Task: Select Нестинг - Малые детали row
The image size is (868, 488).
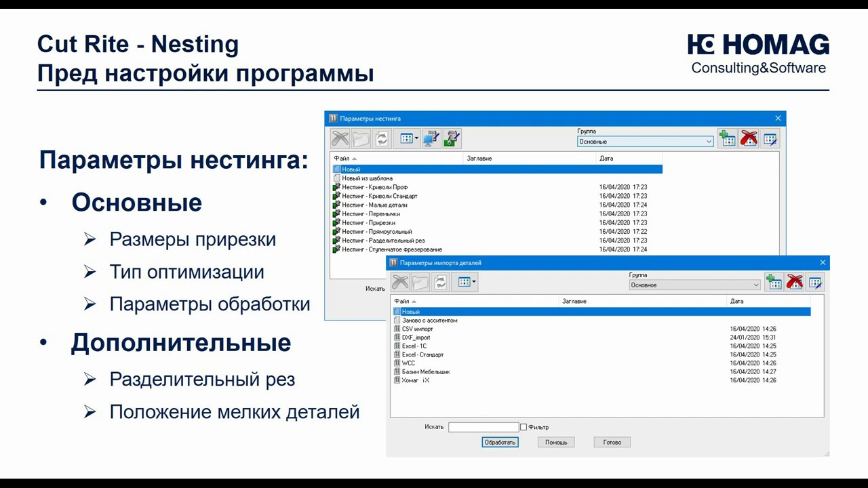Action: pos(496,205)
